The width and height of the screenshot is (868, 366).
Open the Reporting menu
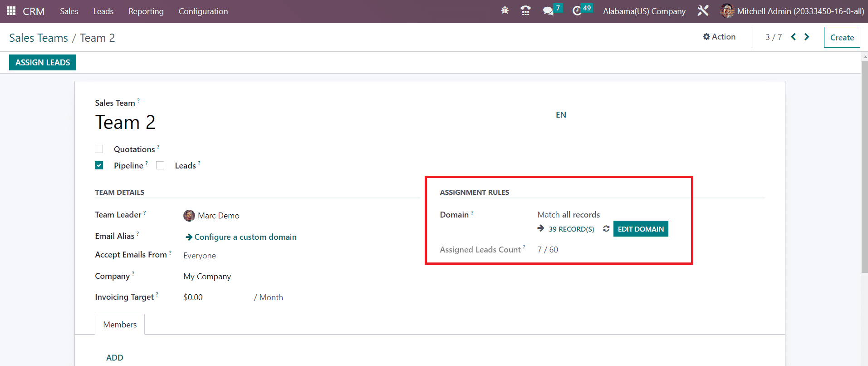click(x=146, y=11)
